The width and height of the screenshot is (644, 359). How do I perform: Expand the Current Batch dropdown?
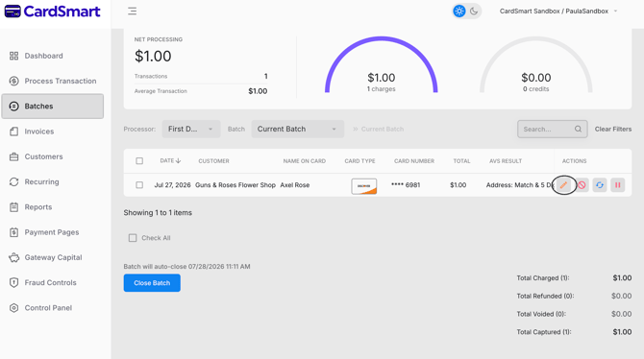(297, 129)
